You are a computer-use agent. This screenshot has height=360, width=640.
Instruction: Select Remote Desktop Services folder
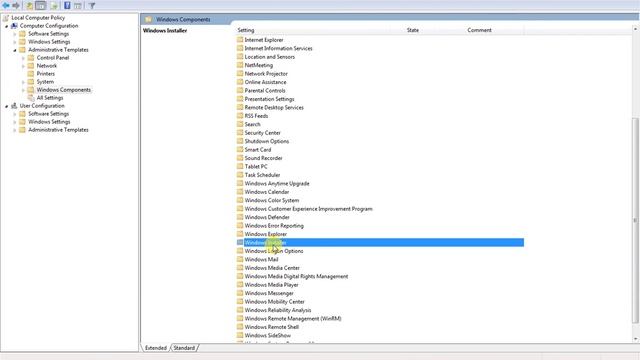click(x=274, y=107)
